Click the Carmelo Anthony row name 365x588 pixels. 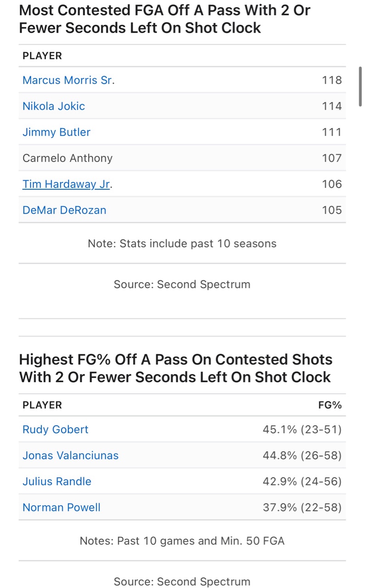(x=67, y=158)
